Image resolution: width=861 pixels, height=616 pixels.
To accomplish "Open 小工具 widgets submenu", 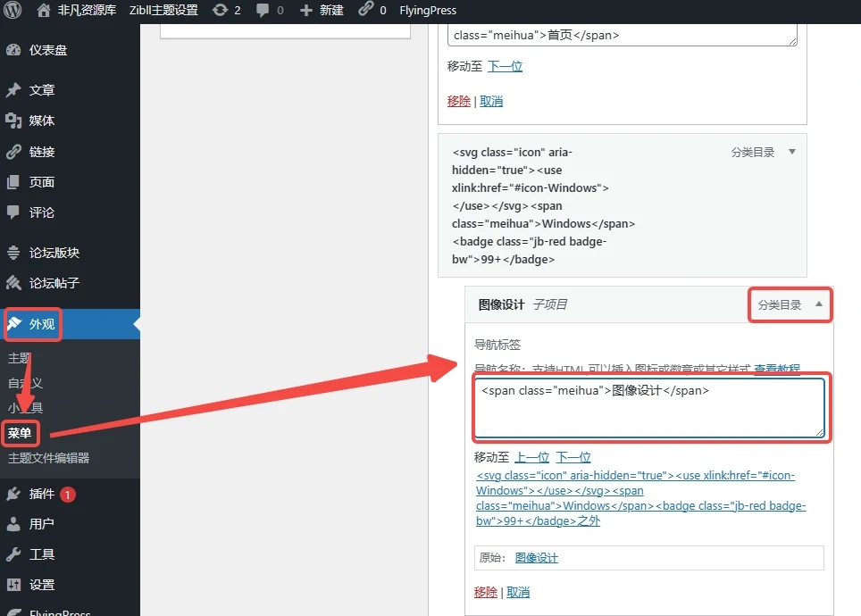I will pyautogui.click(x=25, y=408).
